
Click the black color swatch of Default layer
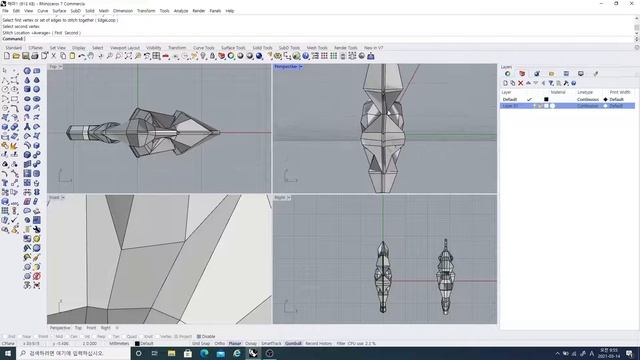(x=546, y=99)
